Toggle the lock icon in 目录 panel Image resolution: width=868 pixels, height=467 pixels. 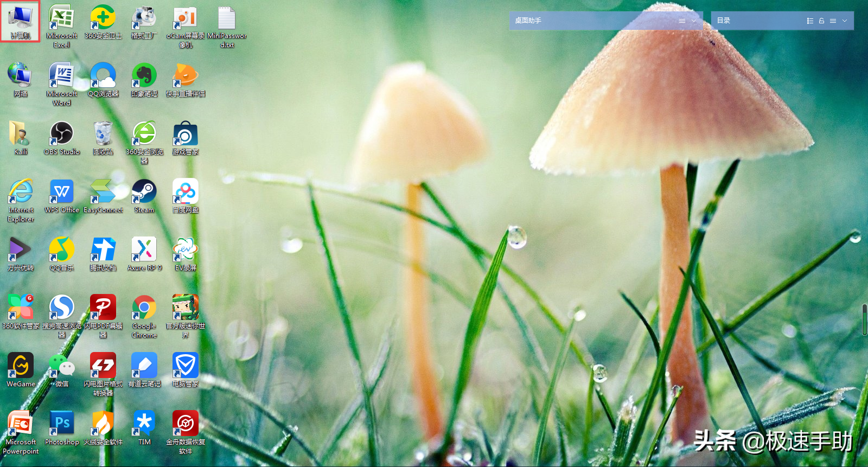coord(821,21)
